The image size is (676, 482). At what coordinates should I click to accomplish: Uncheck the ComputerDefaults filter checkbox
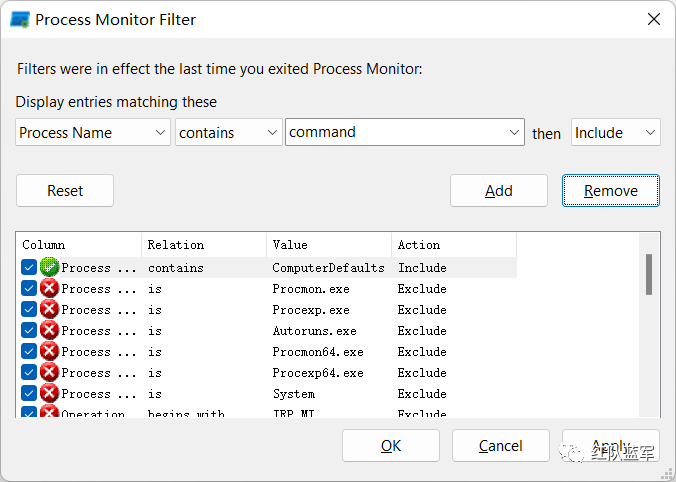tap(29, 268)
